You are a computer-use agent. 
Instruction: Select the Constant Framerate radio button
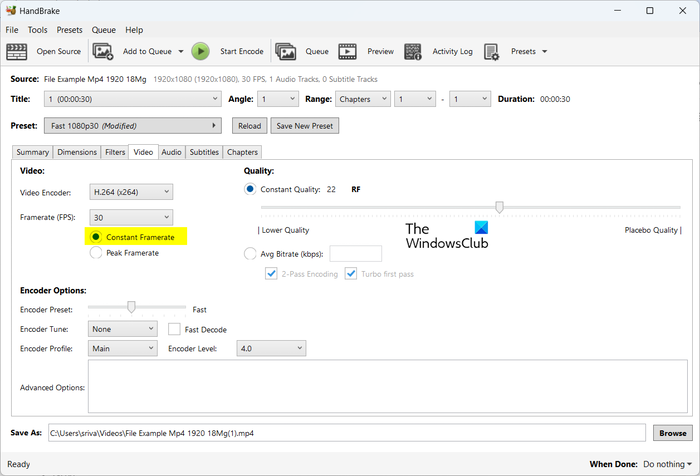click(x=96, y=237)
